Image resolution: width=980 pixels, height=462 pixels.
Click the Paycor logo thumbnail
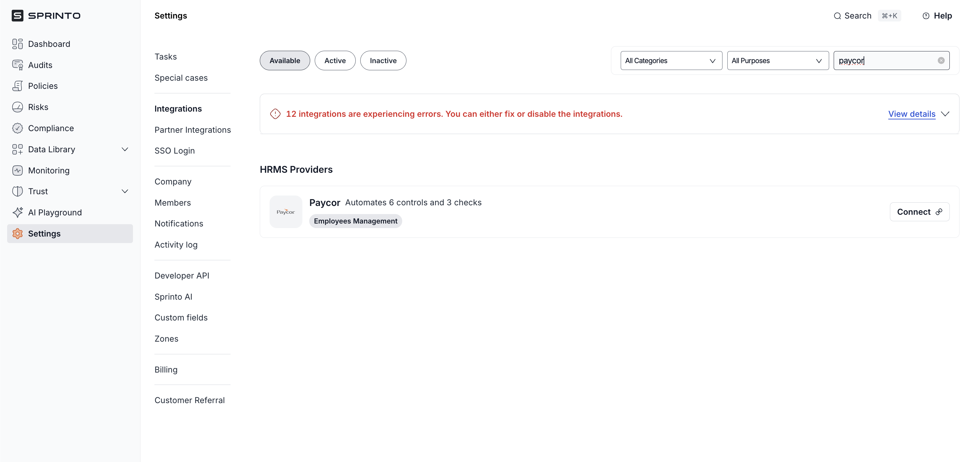click(286, 211)
